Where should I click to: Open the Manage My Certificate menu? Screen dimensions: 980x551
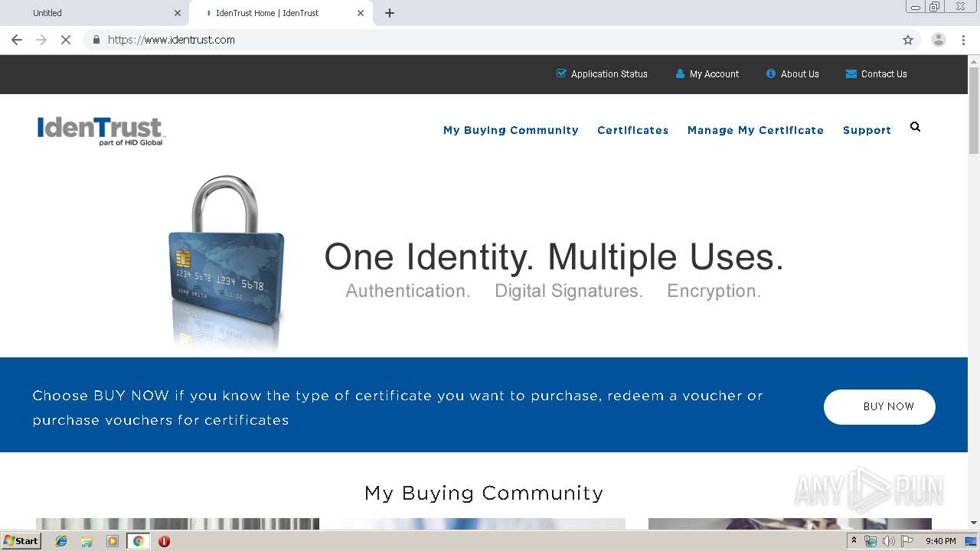pyautogui.click(x=755, y=130)
